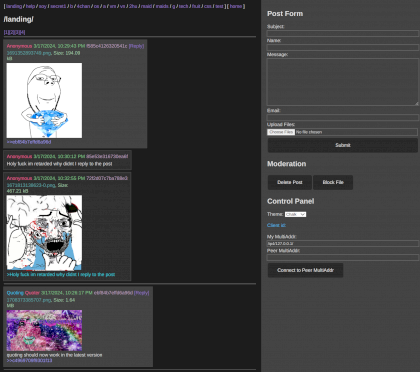Viewport: 420px width, 372px height.
Task: Click the Subject input field
Action: (343, 33)
